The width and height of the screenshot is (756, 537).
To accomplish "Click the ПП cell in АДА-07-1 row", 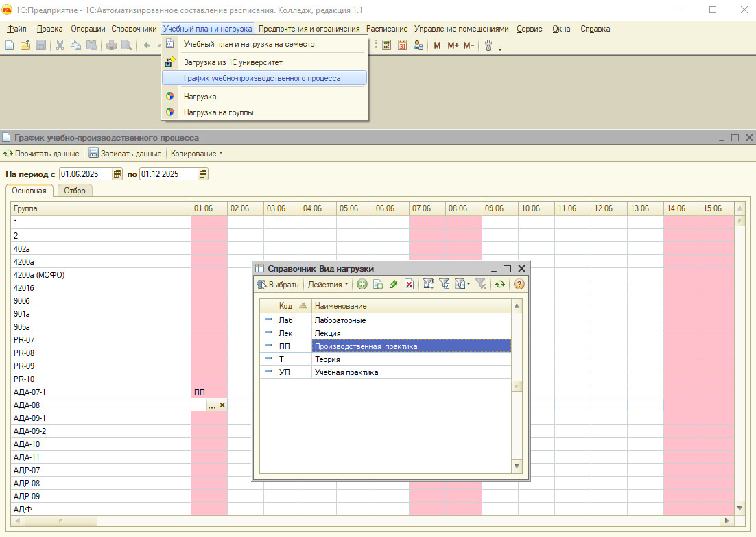I will point(209,392).
